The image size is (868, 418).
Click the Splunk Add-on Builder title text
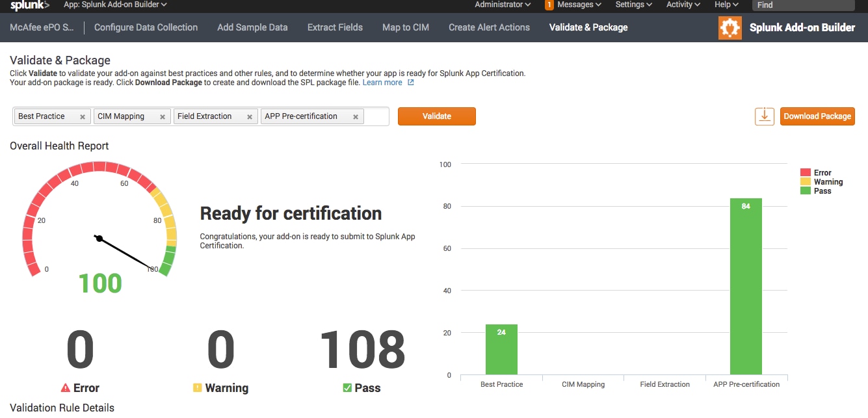[x=802, y=27]
